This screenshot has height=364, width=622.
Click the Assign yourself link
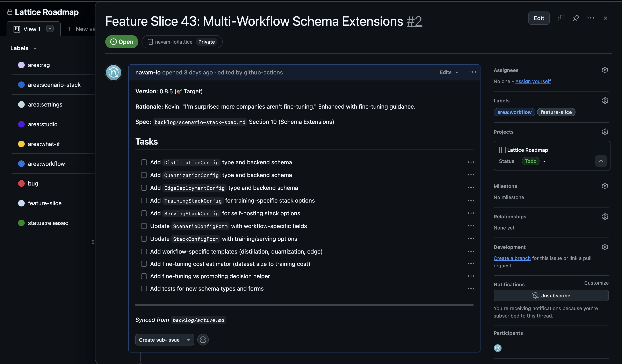533,81
